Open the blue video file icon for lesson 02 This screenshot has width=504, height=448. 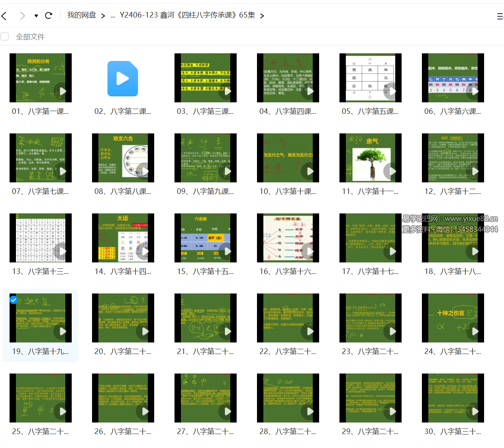[x=123, y=78]
